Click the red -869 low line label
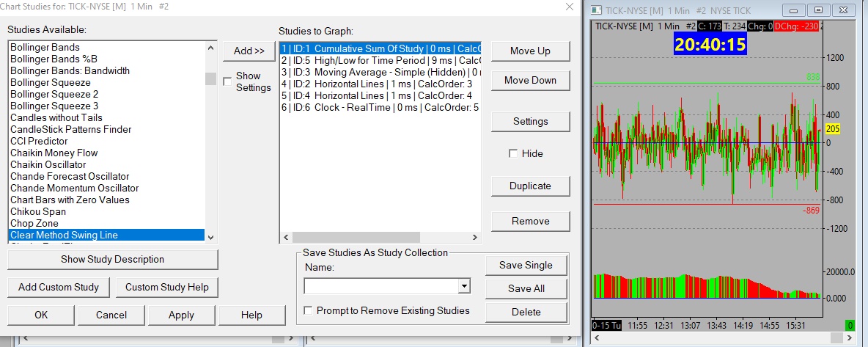 pos(811,211)
